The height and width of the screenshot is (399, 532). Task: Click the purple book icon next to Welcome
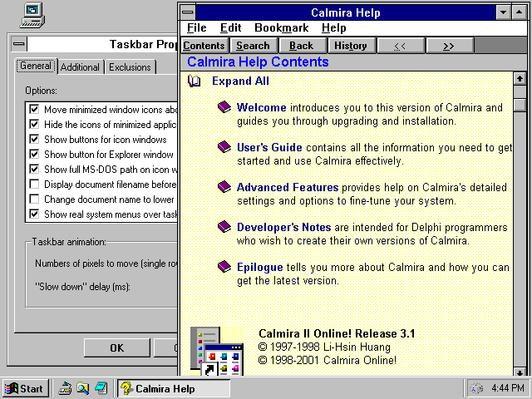[x=224, y=107]
